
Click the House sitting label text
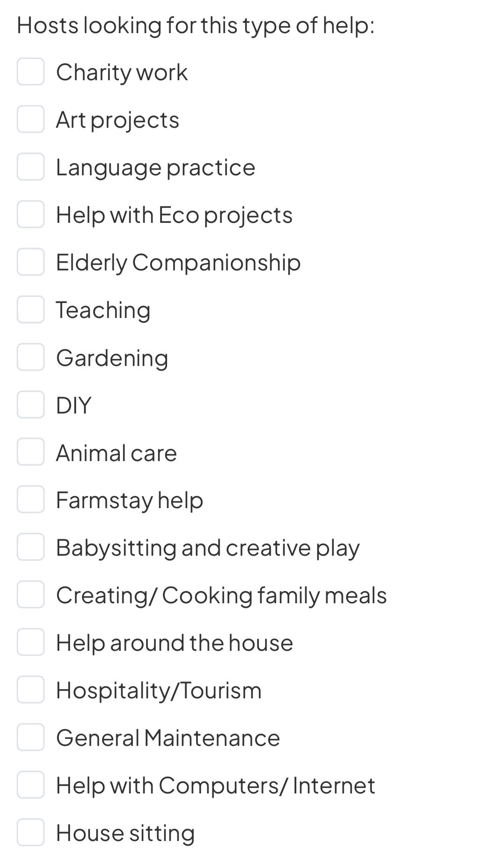[x=125, y=833]
